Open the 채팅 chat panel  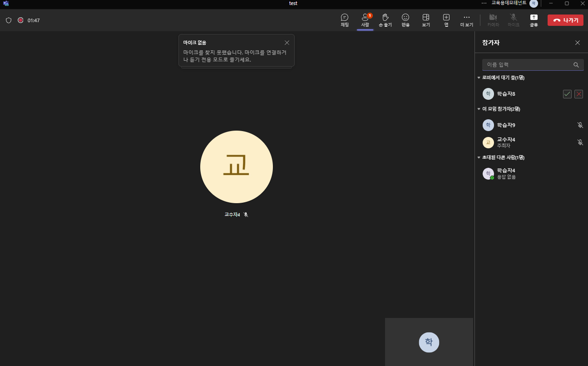point(345,20)
